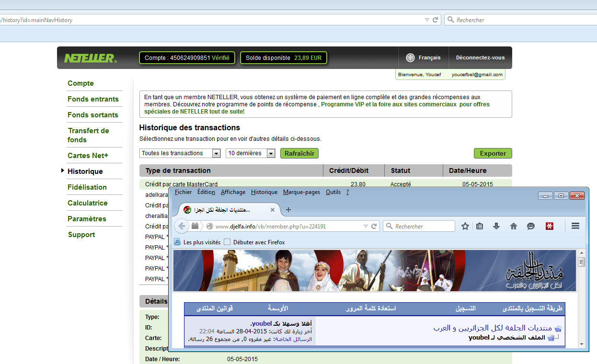Open the bookmarks list icon in Firefox
This screenshot has height=364, width=597.
click(480, 226)
